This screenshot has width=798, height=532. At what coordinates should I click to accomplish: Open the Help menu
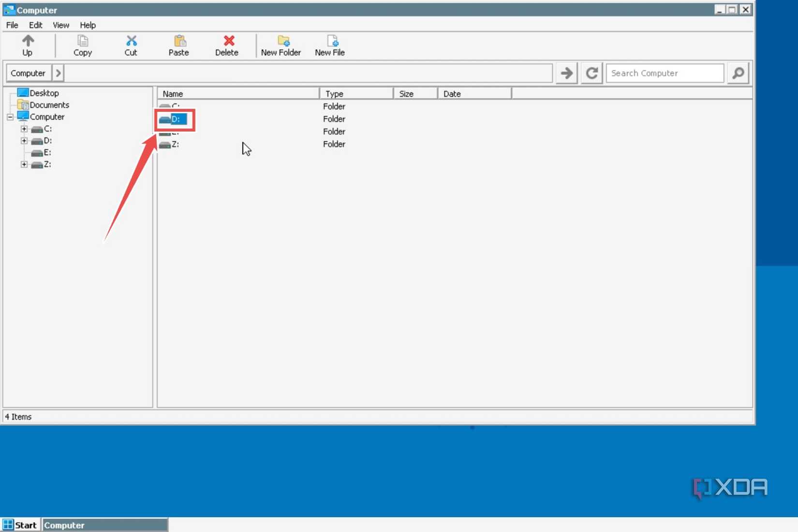click(88, 25)
